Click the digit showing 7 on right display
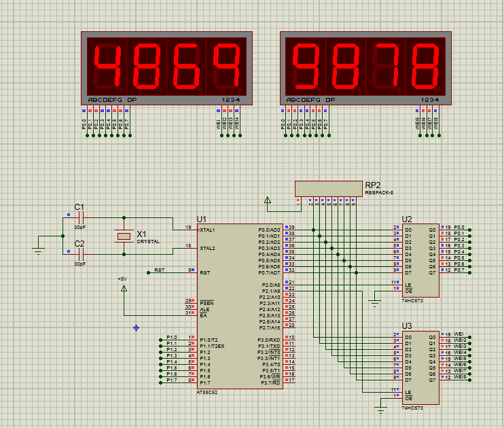This screenshot has width=504, height=428. click(x=385, y=67)
